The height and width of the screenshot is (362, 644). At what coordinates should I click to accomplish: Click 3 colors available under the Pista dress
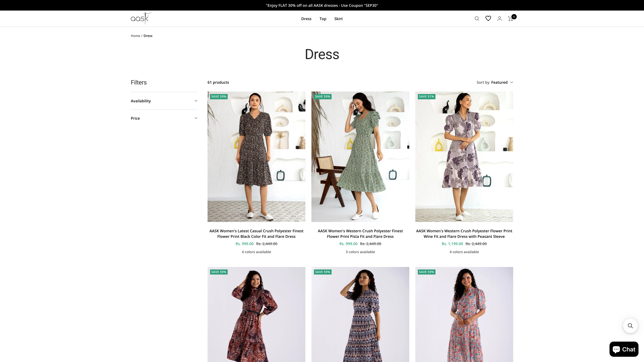pos(360,252)
